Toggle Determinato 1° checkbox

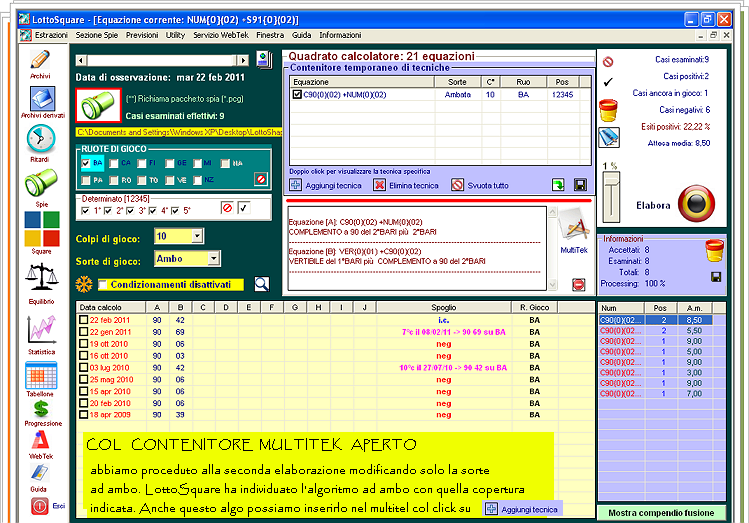coord(86,211)
